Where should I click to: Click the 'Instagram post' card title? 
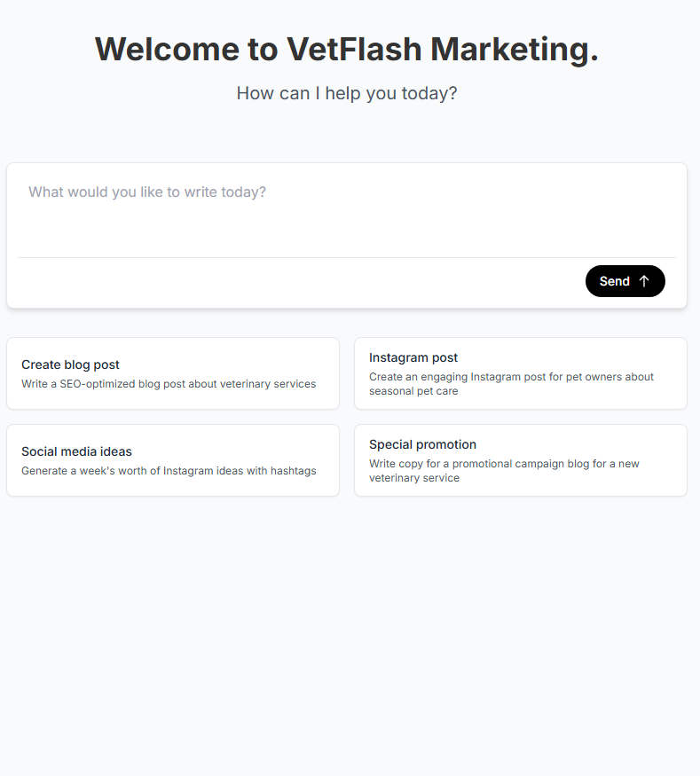(413, 357)
